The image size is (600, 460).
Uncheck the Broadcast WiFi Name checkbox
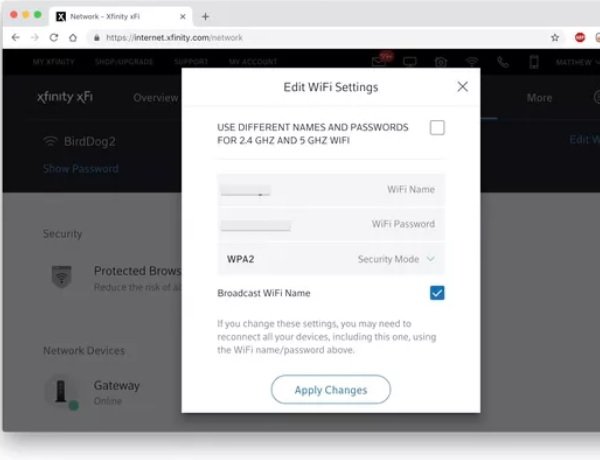(437, 293)
